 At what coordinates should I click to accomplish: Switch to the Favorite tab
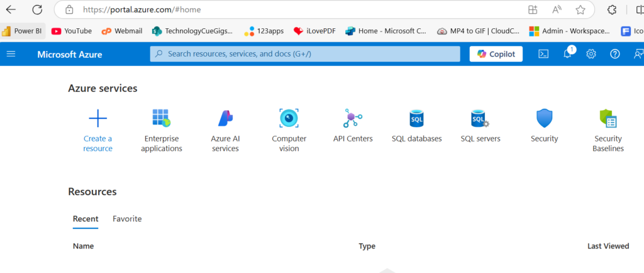coord(127,219)
